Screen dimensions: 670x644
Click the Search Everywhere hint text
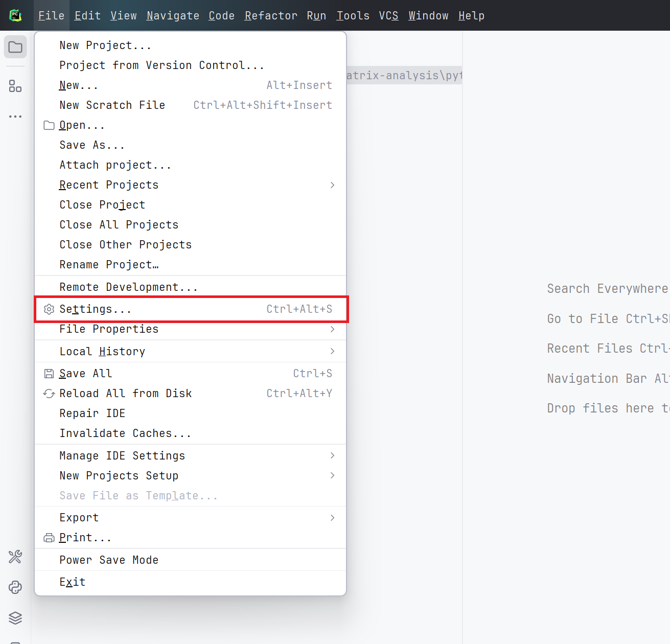click(x=607, y=289)
